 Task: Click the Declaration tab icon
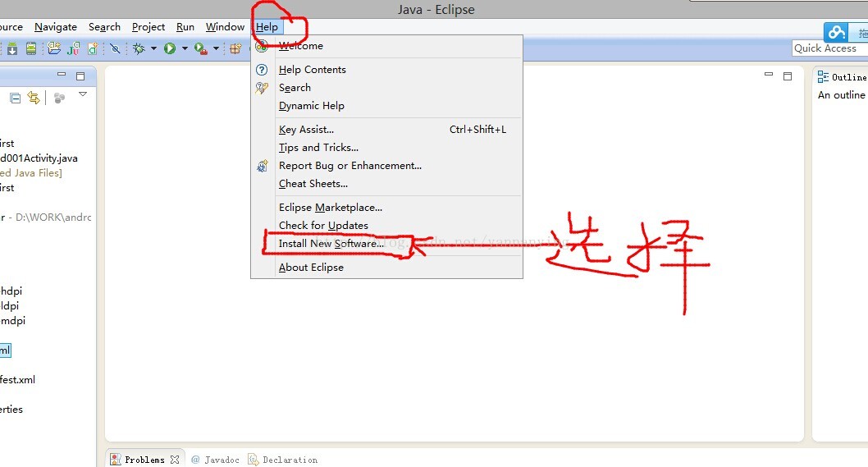pos(253,460)
